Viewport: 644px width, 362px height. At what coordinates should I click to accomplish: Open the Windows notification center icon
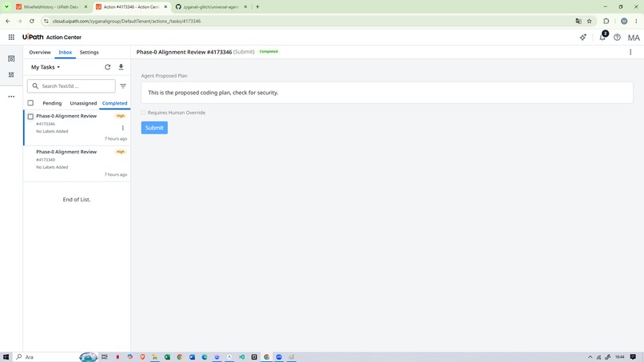[634, 357]
